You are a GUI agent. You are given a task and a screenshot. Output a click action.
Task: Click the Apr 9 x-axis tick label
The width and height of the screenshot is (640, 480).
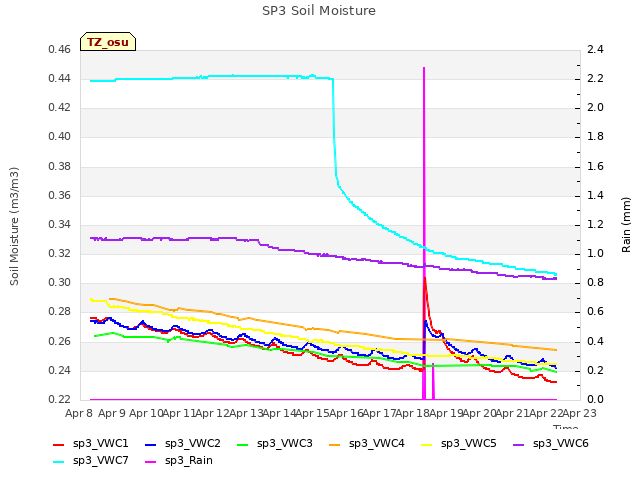[112, 413]
